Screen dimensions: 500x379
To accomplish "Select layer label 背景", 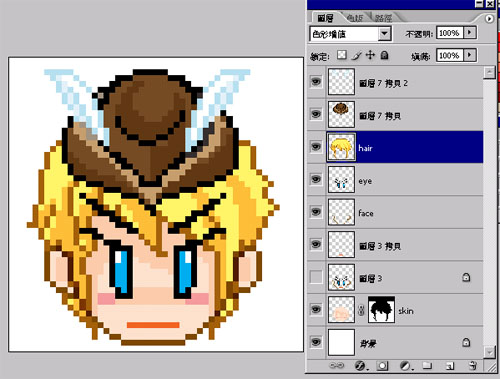I will (368, 343).
